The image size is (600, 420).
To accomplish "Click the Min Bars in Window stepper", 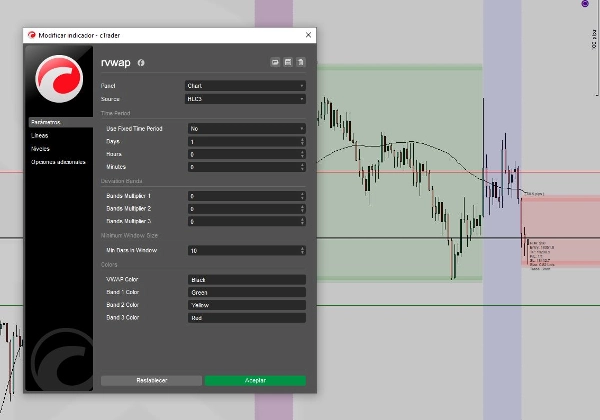I will tap(302, 250).
